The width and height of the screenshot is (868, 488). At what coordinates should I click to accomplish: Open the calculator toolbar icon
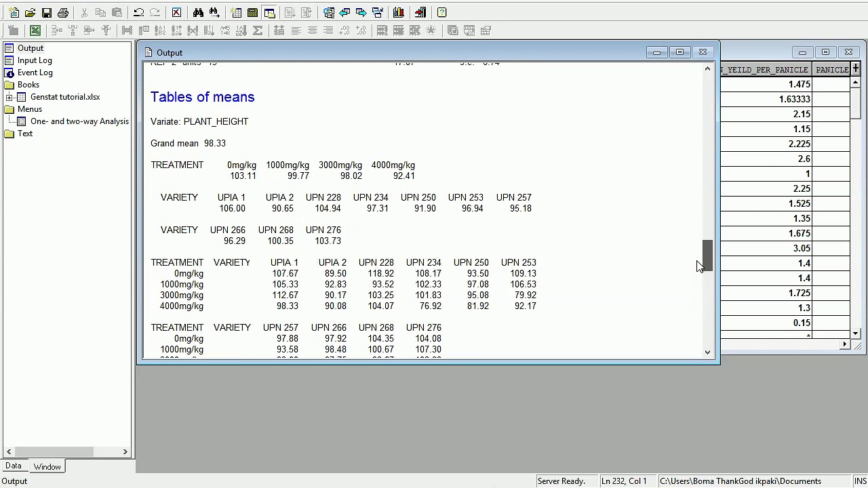252,12
